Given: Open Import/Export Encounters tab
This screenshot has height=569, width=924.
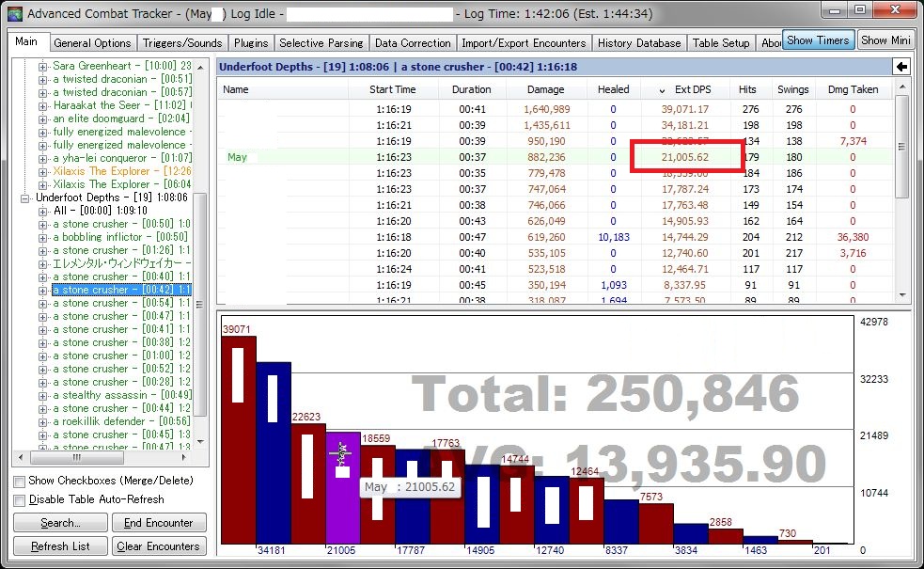Looking at the screenshot, I should point(524,43).
